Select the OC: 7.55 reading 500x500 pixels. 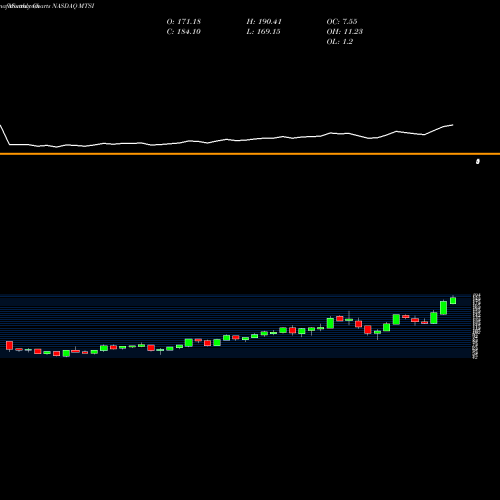pos(342,22)
